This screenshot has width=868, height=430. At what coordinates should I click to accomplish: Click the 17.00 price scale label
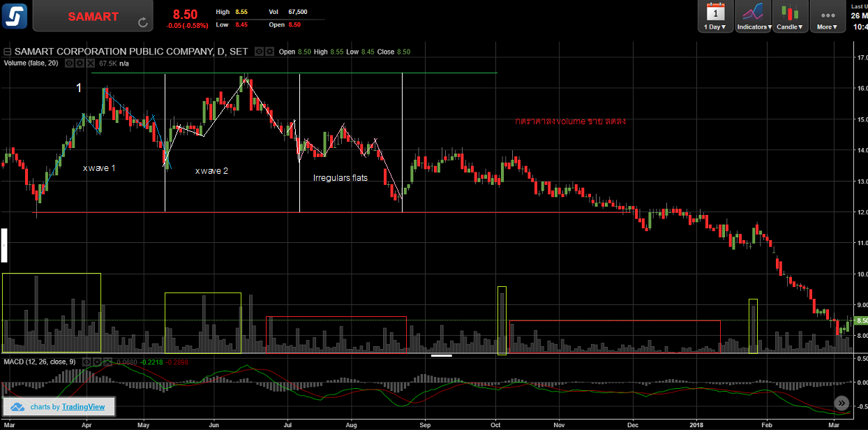(861, 58)
